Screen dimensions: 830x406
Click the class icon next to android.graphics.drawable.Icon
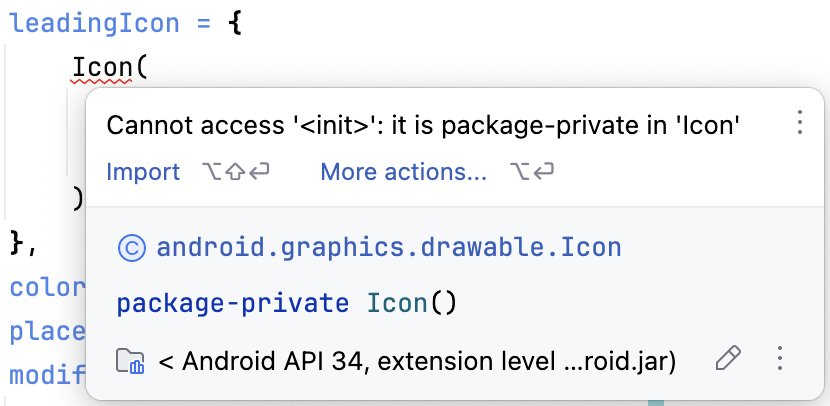pyautogui.click(x=132, y=248)
